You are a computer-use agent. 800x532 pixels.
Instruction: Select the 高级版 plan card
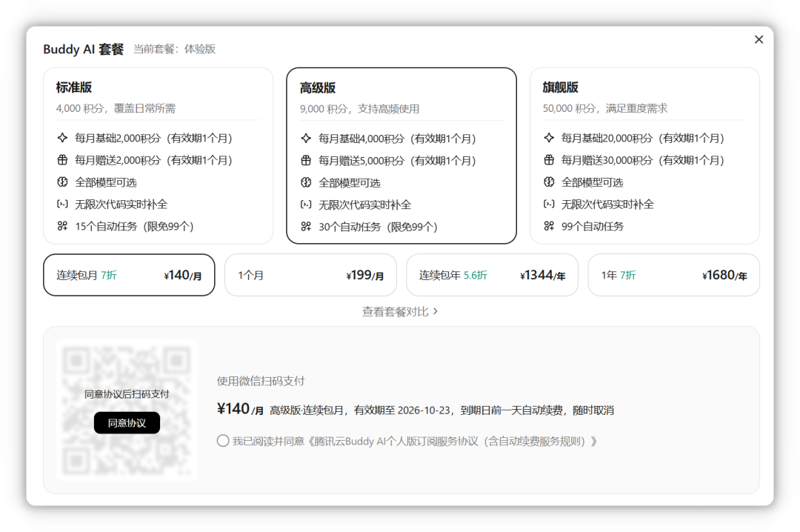point(401,156)
